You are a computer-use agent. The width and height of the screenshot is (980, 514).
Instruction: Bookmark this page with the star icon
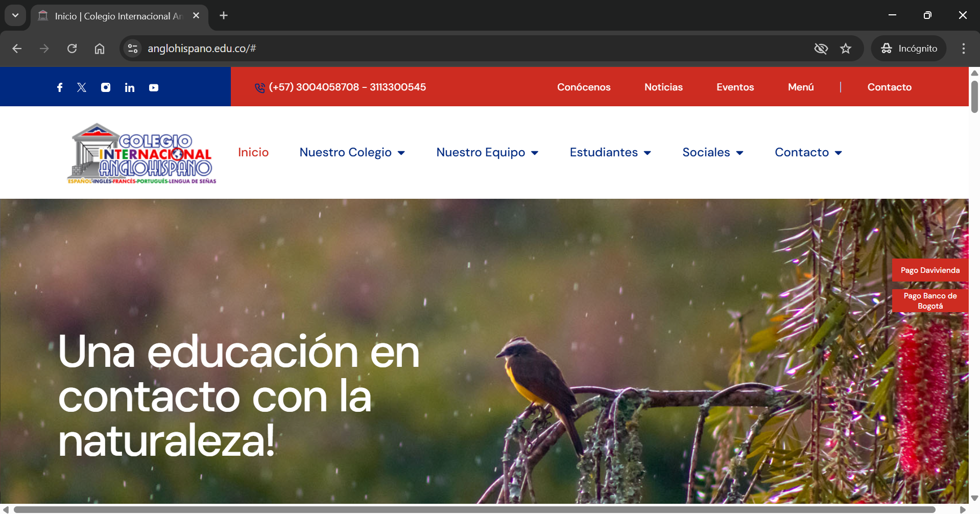tap(846, 49)
